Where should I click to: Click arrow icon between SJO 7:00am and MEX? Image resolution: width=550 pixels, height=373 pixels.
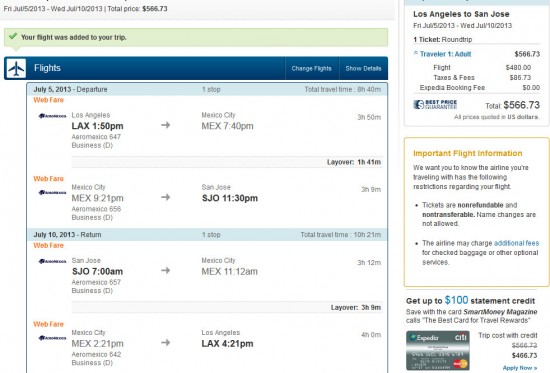click(166, 271)
